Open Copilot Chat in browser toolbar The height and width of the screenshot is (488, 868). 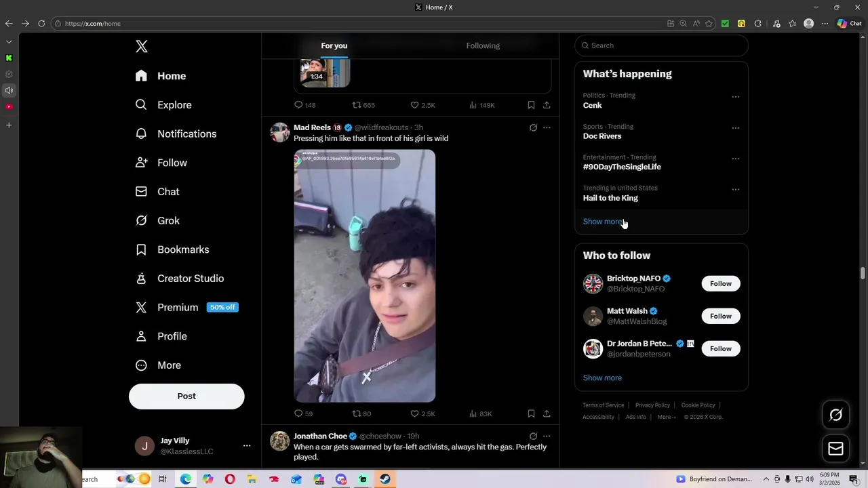click(849, 23)
